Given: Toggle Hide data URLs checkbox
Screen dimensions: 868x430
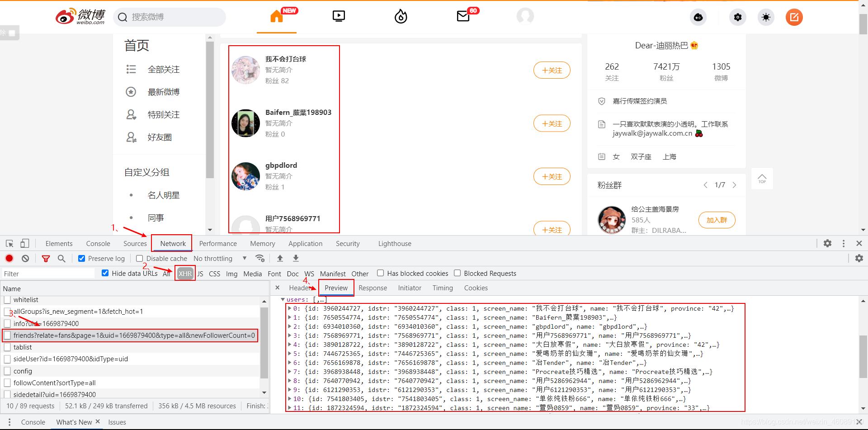Looking at the screenshot, I should pyautogui.click(x=105, y=273).
